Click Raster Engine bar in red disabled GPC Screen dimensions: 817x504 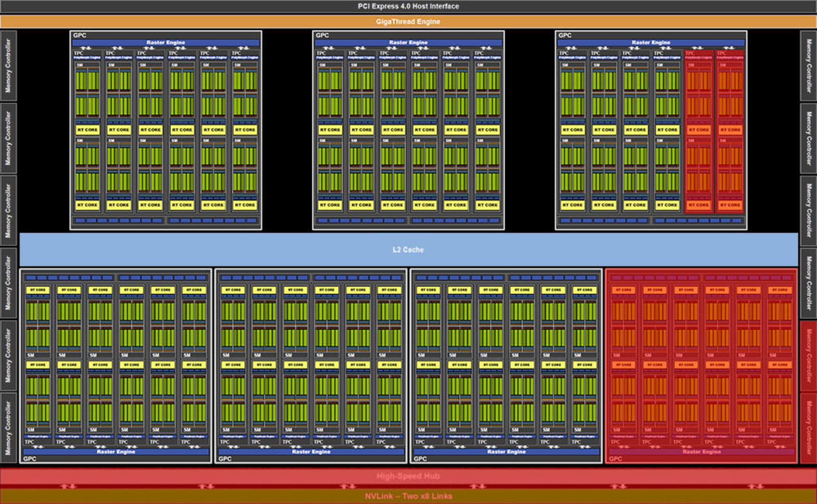pyautogui.click(x=701, y=452)
